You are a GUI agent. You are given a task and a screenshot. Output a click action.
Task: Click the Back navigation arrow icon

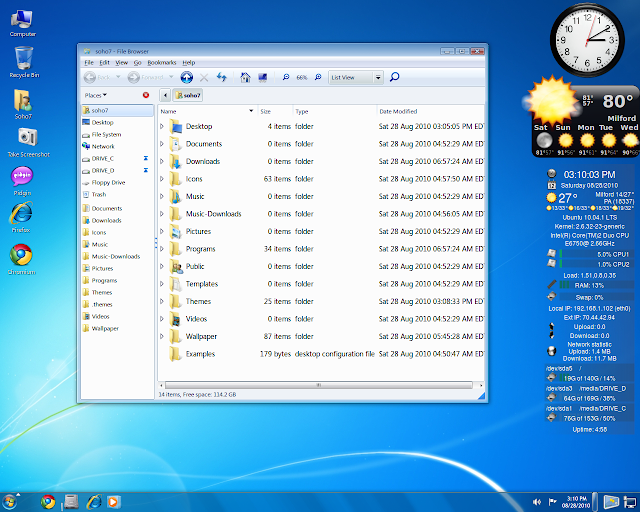[x=90, y=77]
